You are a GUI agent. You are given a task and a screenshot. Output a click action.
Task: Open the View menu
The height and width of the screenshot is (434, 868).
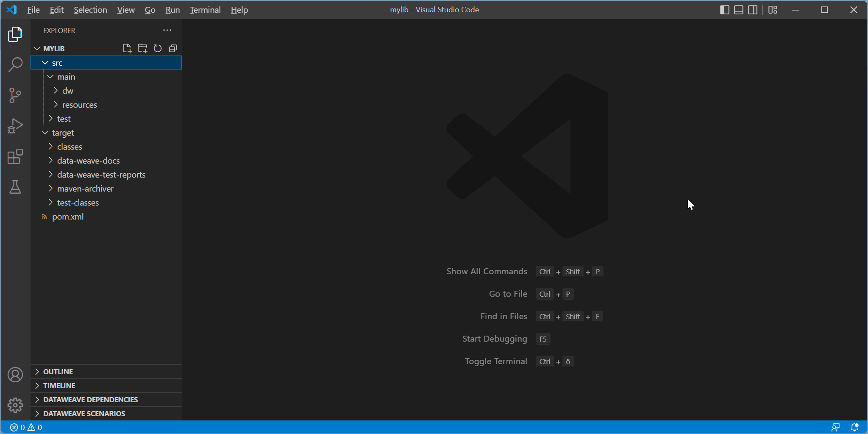(x=126, y=10)
